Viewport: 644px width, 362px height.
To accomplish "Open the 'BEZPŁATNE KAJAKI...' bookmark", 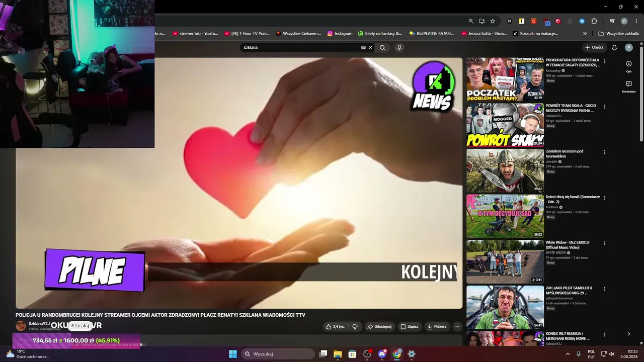I will coord(432,34).
